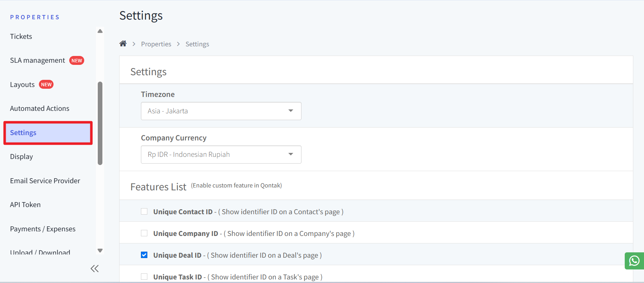
Task: Open the WhatsApp chat widget
Action: (634, 261)
